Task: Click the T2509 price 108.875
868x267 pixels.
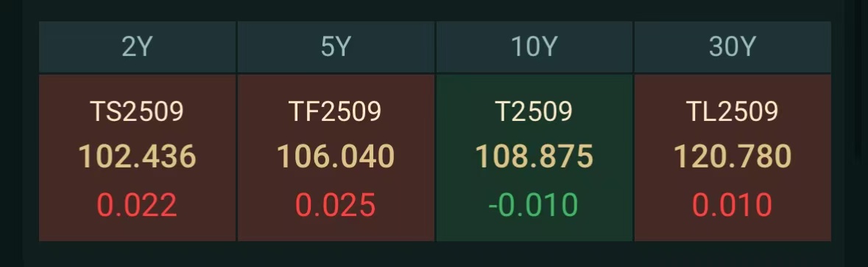Action: pos(534,156)
